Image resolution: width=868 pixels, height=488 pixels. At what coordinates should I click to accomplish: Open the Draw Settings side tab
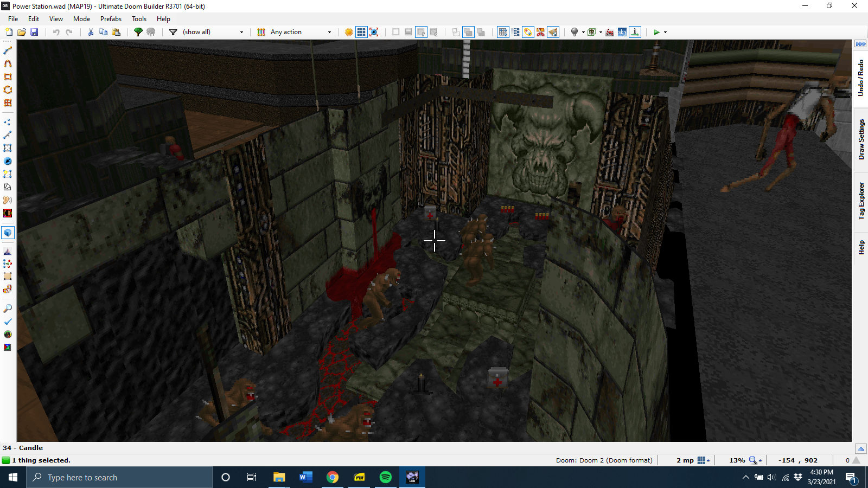click(x=860, y=139)
